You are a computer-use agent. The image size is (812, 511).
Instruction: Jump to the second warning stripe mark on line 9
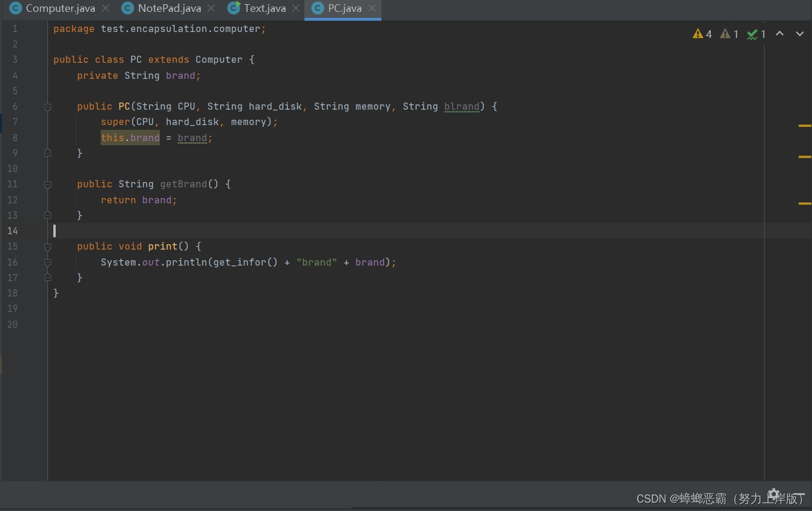point(805,157)
